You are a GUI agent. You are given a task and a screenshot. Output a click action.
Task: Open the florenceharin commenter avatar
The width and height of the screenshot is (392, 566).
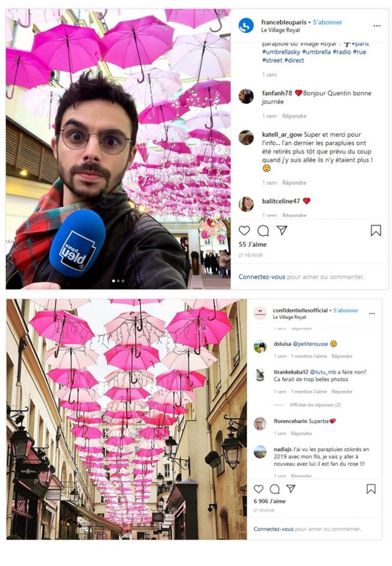(260, 424)
